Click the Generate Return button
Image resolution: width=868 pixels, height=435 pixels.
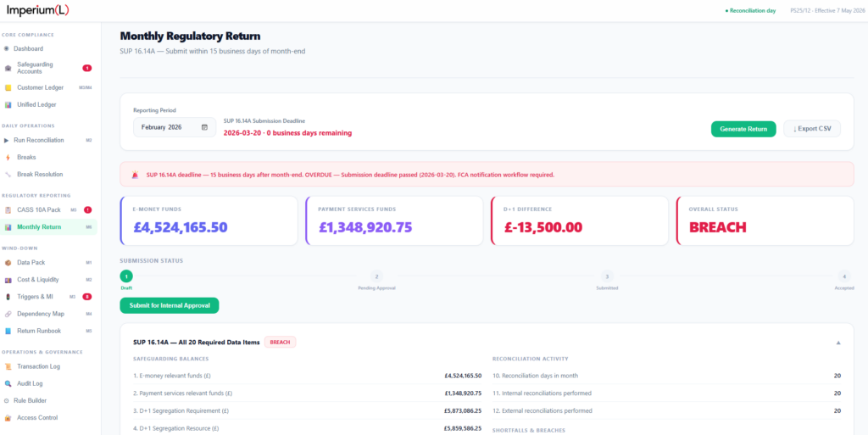coord(743,129)
